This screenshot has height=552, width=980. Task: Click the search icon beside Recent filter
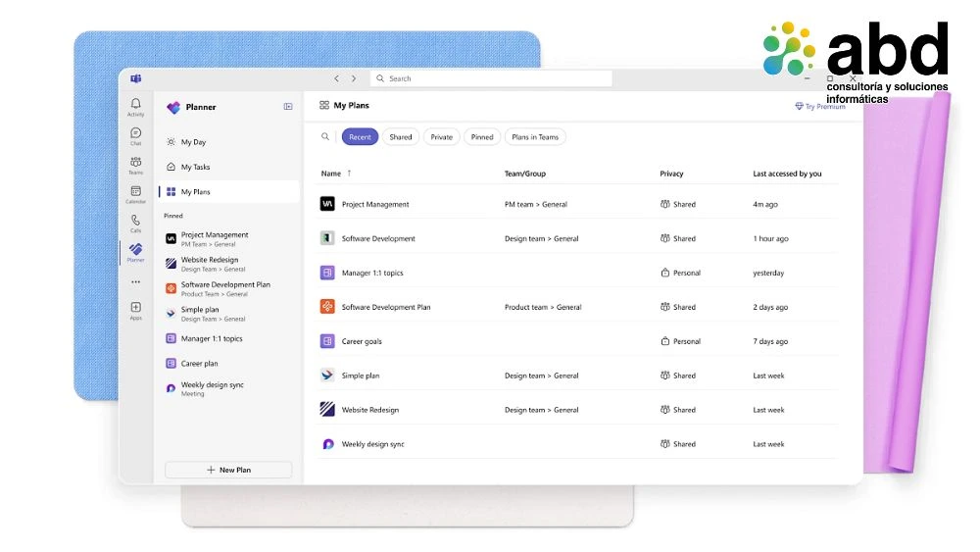325,136
